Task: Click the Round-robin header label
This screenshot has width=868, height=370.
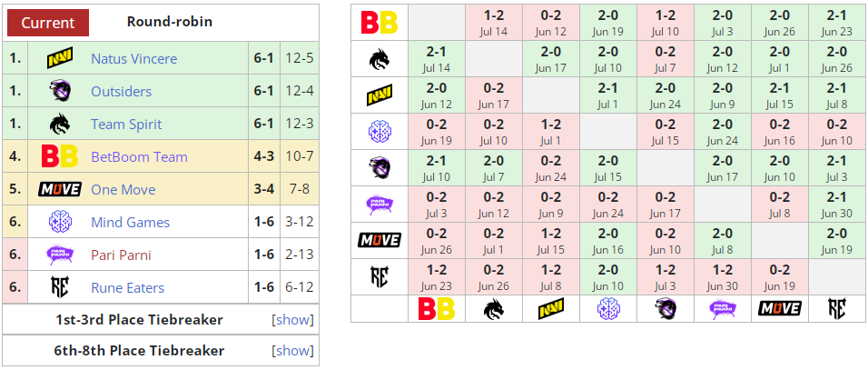Action: [x=170, y=22]
